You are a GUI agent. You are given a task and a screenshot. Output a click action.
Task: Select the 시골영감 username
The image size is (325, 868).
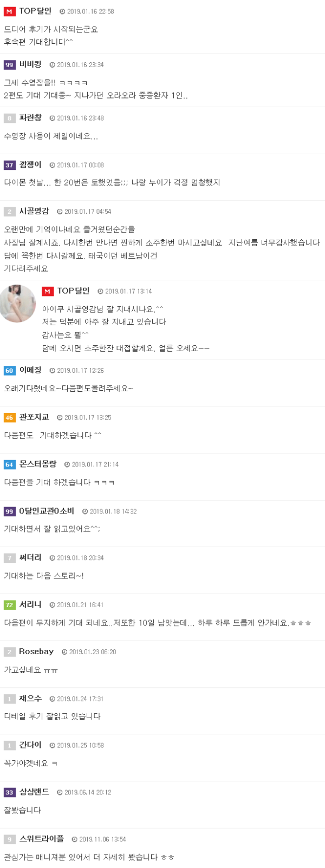coord(34,211)
